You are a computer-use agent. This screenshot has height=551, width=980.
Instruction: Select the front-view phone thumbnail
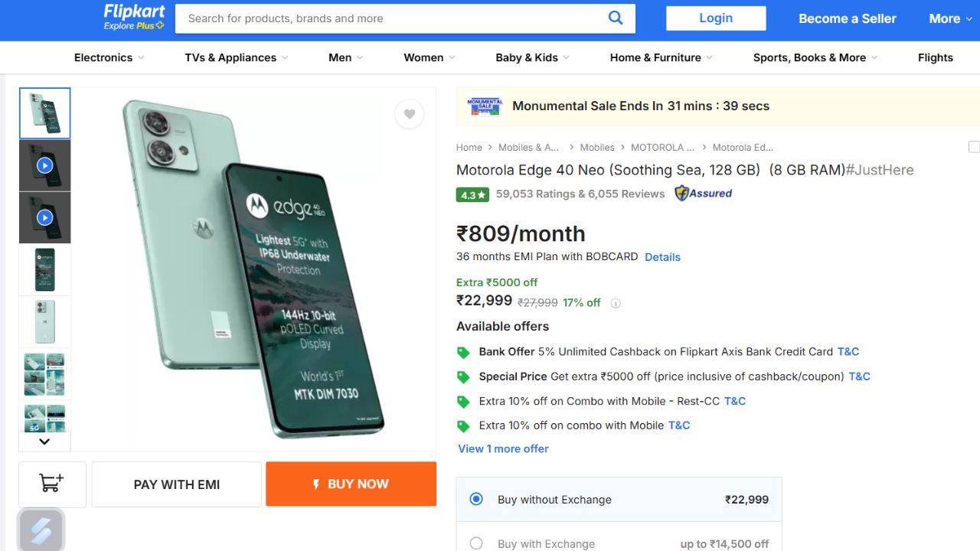coord(45,269)
